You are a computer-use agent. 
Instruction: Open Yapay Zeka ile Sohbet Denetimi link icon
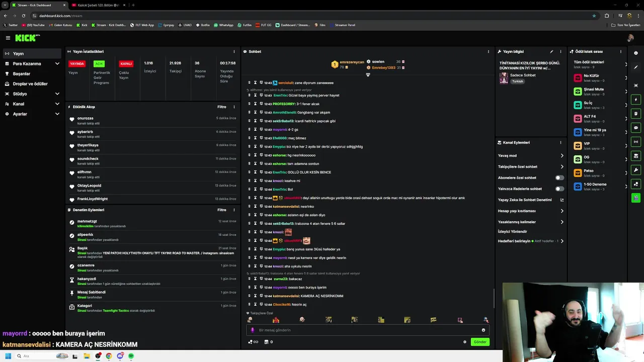[562, 200]
